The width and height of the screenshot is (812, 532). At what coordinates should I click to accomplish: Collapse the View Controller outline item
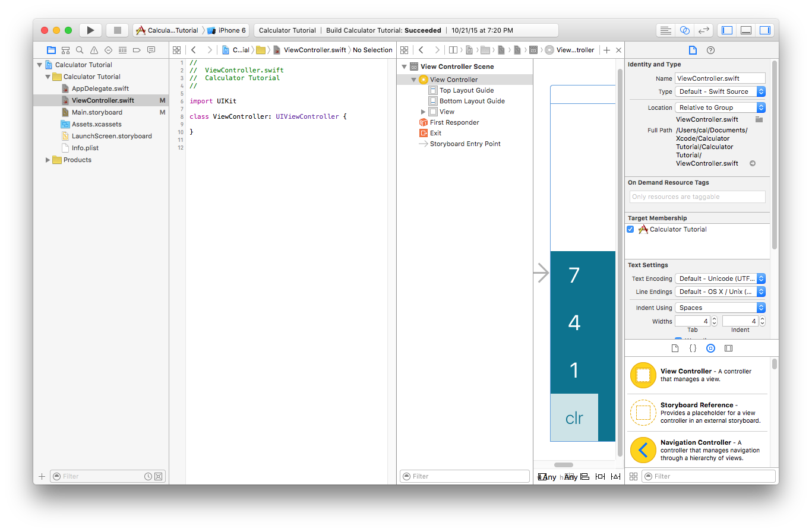pos(413,80)
